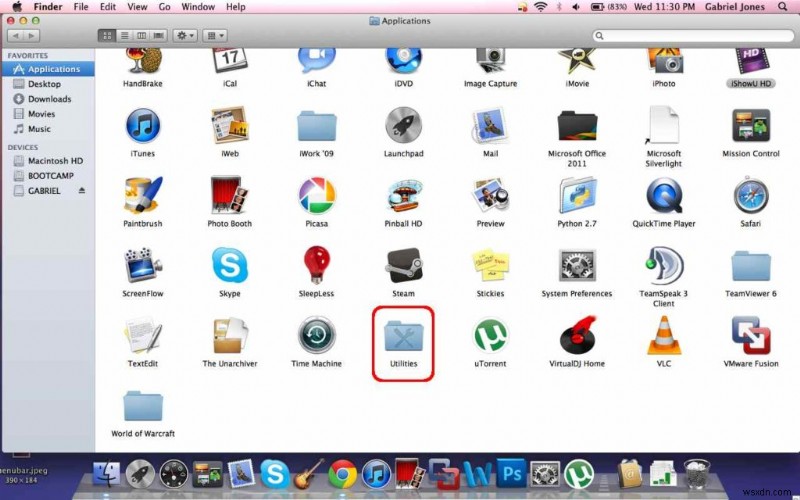The image size is (800, 500).
Task: Open Pinball HD
Action: click(404, 195)
